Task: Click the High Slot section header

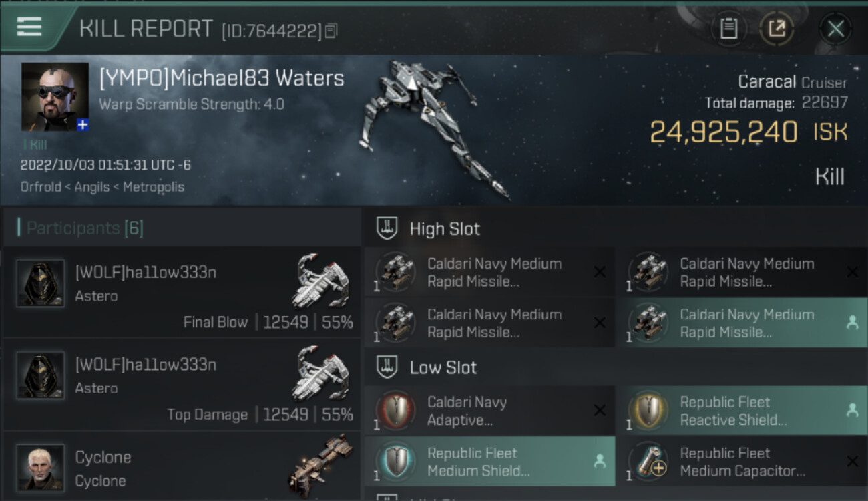Action: [444, 229]
